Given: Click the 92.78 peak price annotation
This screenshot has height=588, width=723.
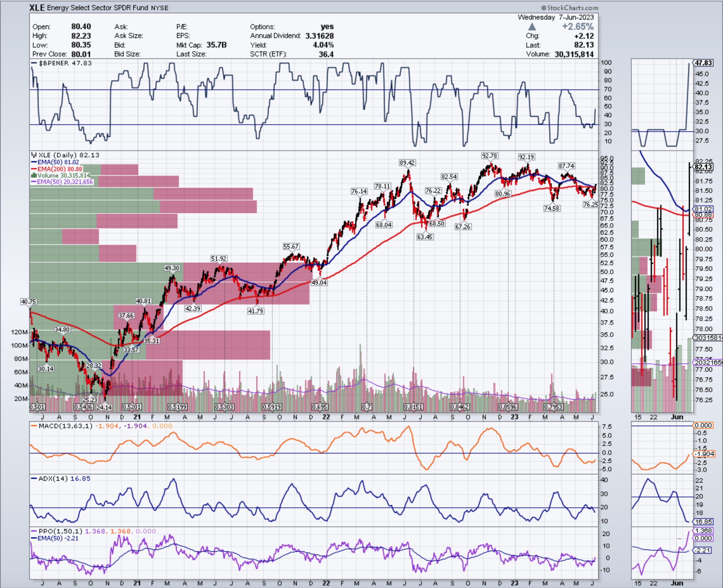Looking at the screenshot, I should click(x=490, y=156).
